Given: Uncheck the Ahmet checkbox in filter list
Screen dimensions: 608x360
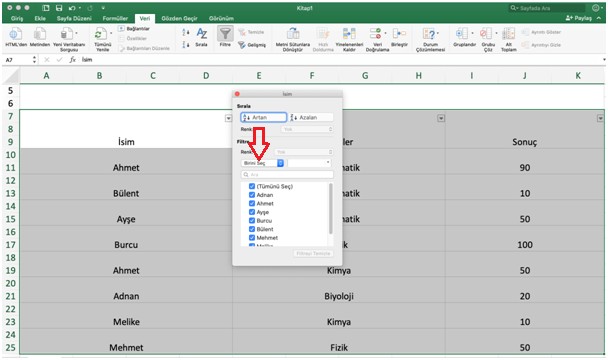Looking at the screenshot, I should [252, 203].
